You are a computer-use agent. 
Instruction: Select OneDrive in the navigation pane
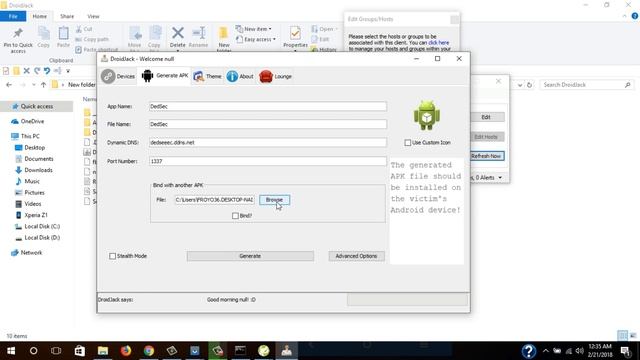(32, 121)
